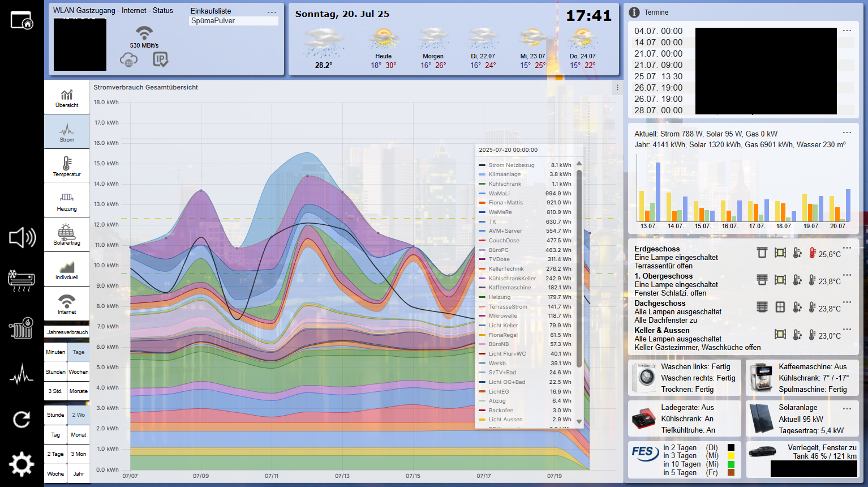Switch to the Heizung chart tab
The image size is (868, 487).
pyautogui.click(x=67, y=200)
